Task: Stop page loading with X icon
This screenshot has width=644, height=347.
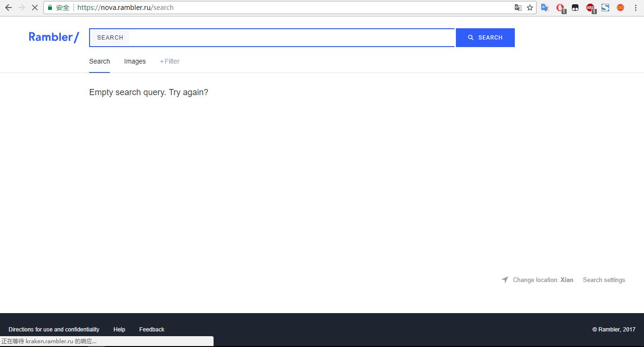Action: click(34, 8)
